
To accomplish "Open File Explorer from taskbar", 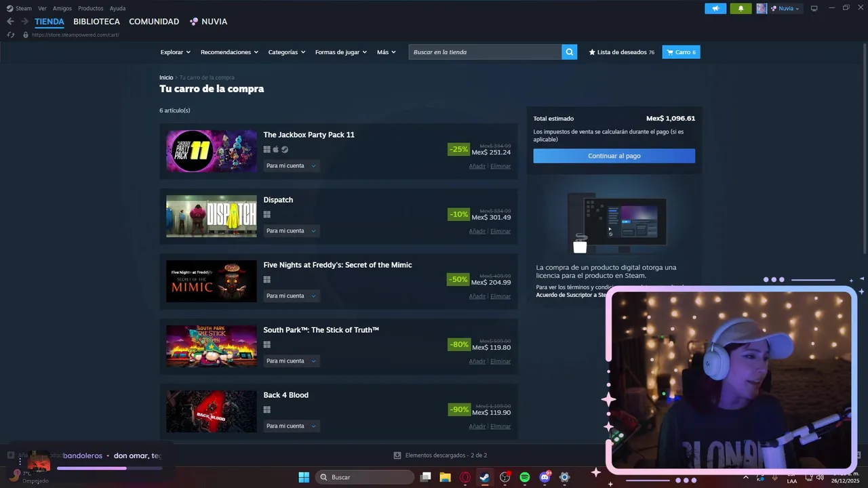I will point(445,477).
